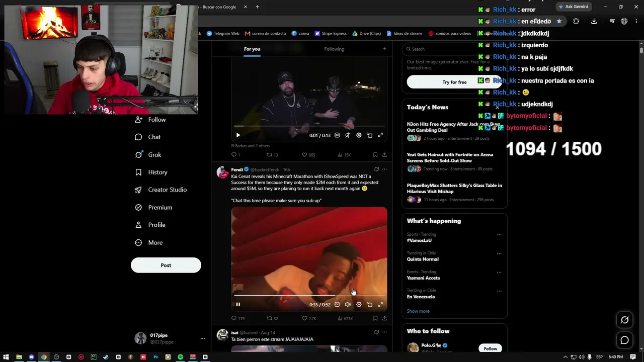This screenshot has height=362, width=644.
Task: Open the Stripe Express bookmark
Action: (x=331, y=34)
